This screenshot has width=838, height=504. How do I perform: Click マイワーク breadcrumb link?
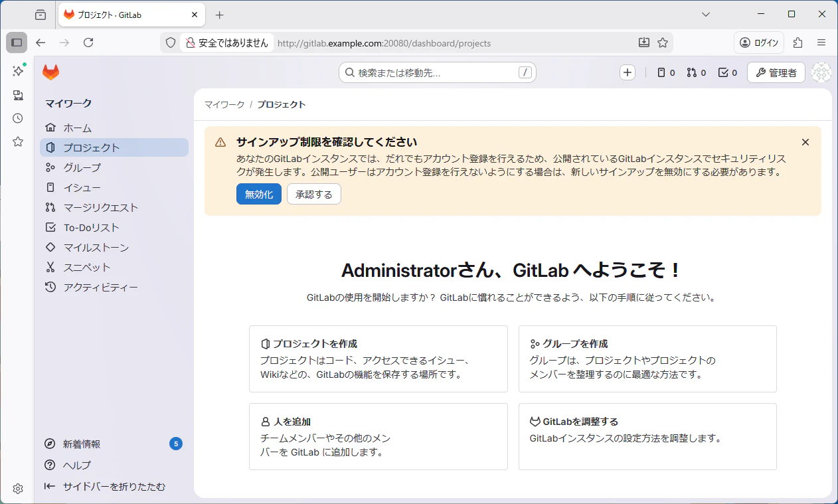coord(224,104)
